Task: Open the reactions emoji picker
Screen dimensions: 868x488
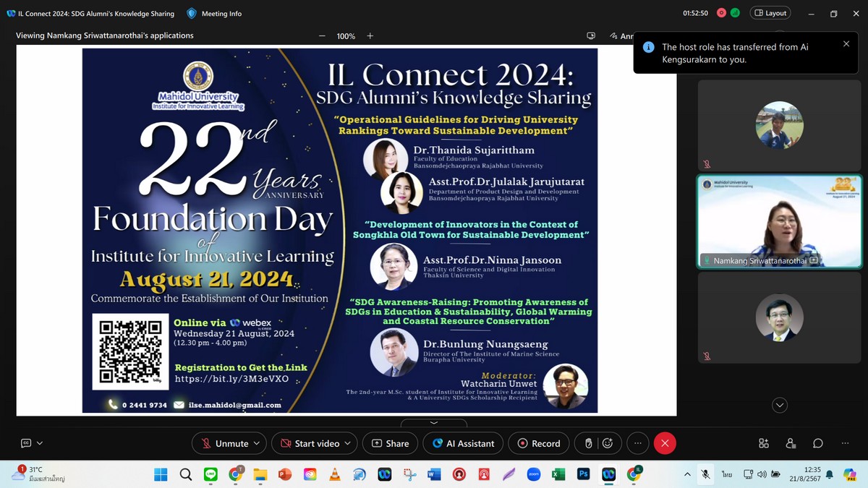Action: point(608,443)
